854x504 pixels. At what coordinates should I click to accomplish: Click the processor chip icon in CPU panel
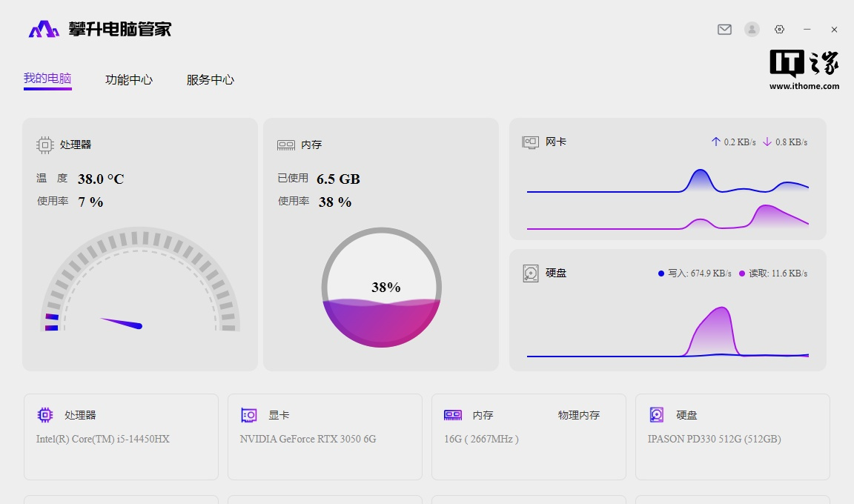45,145
